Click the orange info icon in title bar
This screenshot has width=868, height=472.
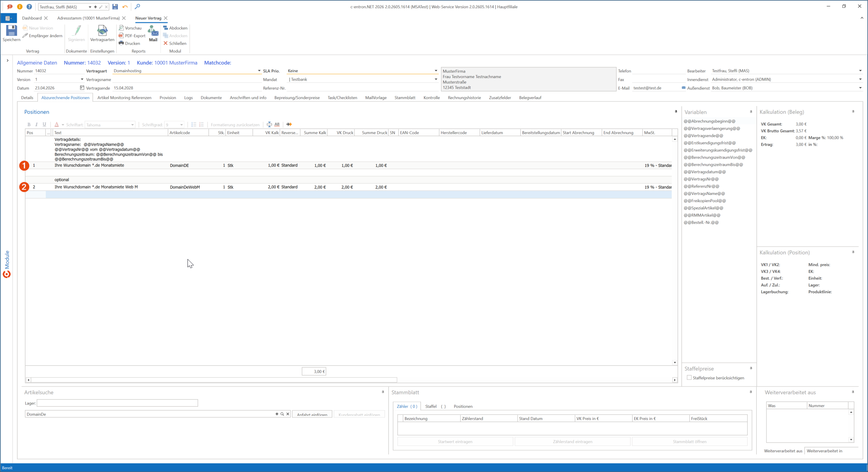point(20,6)
